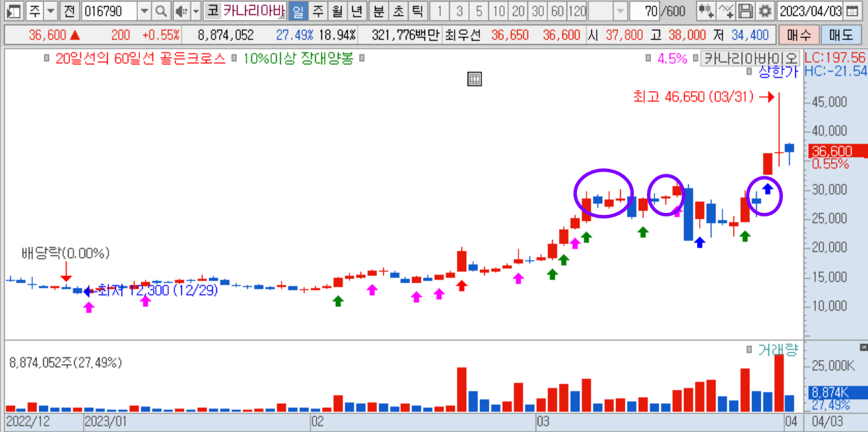Click the current price 36,600 in the info bar
The width and height of the screenshot is (868, 432).
coord(47,36)
